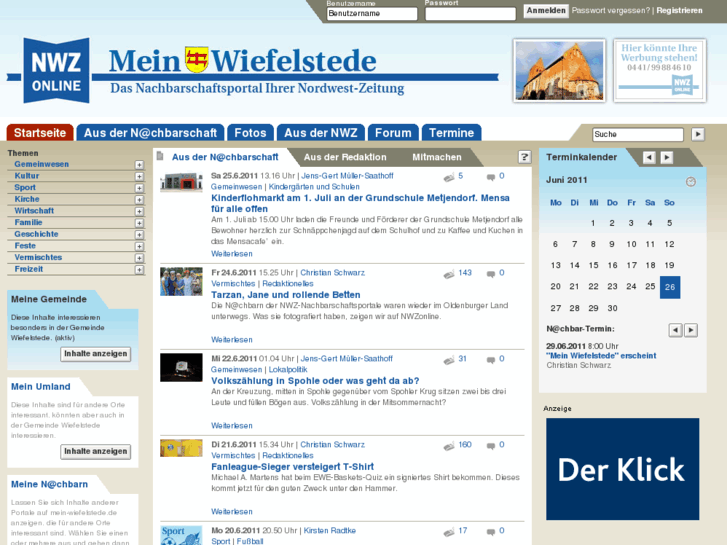Click views icon of Fanleague-Sieger article

click(449, 446)
